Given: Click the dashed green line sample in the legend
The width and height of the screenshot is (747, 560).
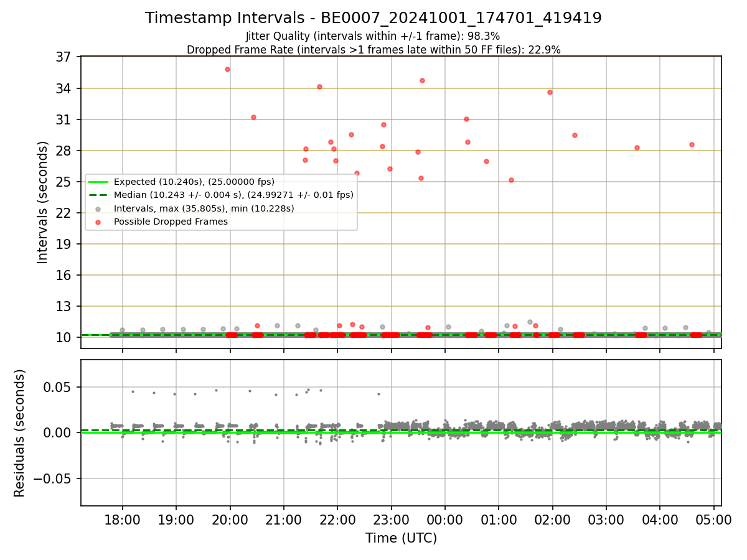Looking at the screenshot, I should [x=98, y=195].
